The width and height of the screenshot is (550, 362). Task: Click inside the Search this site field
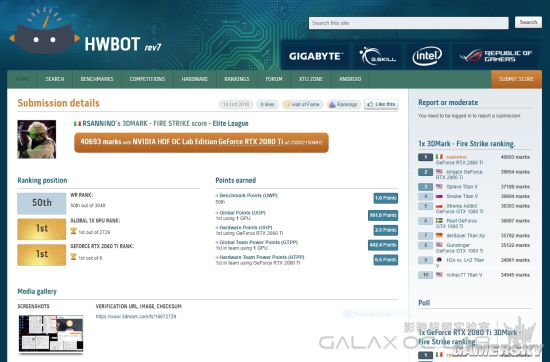click(409, 23)
